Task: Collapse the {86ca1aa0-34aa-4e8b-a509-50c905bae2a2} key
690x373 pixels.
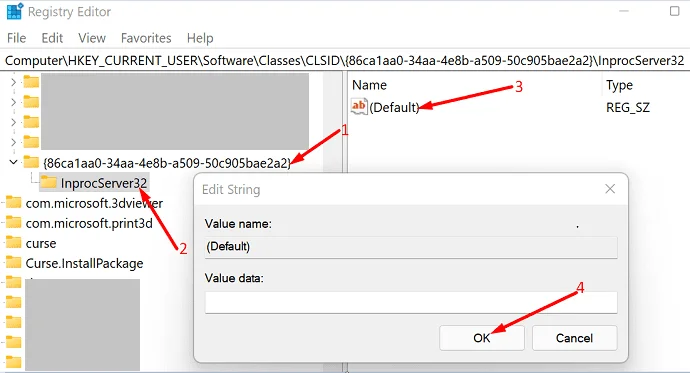Action: [x=13, y=162]
